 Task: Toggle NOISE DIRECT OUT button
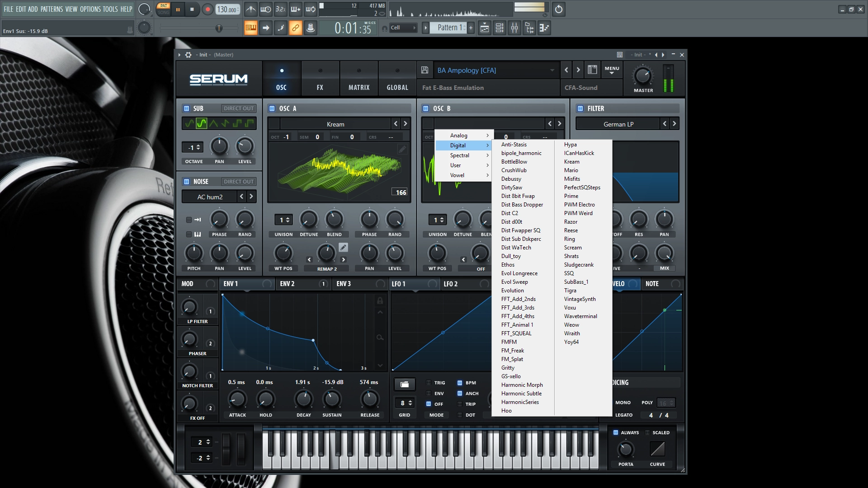tap(239, 182)
